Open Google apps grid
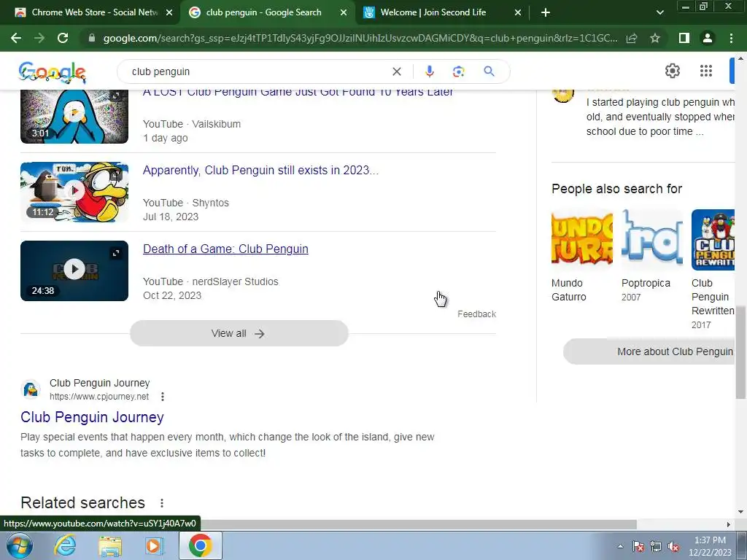 (706, 71)
